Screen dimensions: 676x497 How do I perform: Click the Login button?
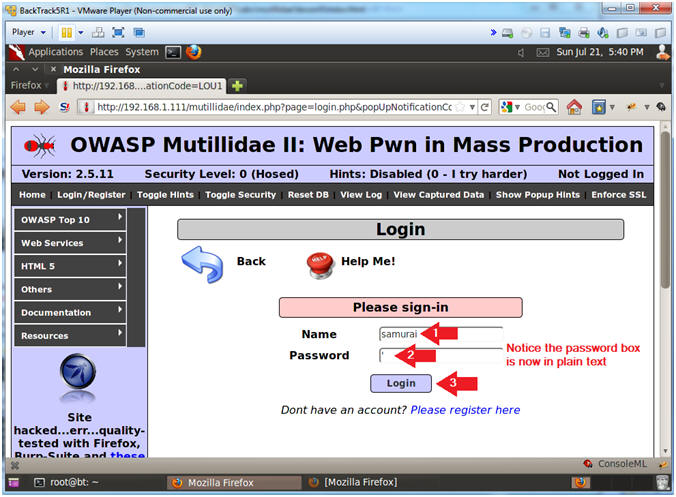(x=401, y=383)
